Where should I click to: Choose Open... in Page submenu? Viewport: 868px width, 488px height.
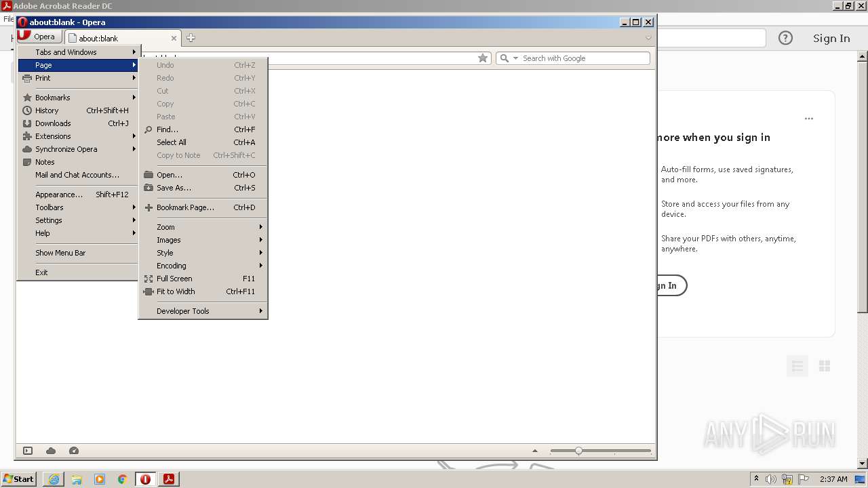pos(203,175)
